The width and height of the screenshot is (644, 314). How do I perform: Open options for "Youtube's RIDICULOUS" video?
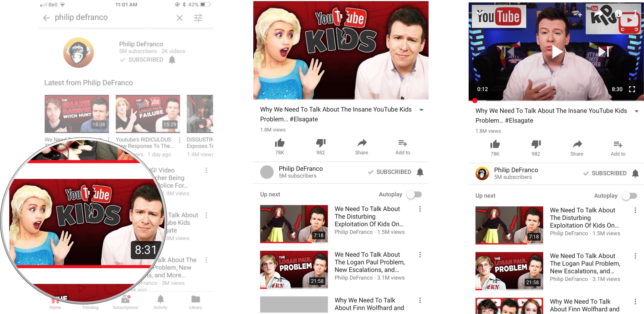coord(179,140)
